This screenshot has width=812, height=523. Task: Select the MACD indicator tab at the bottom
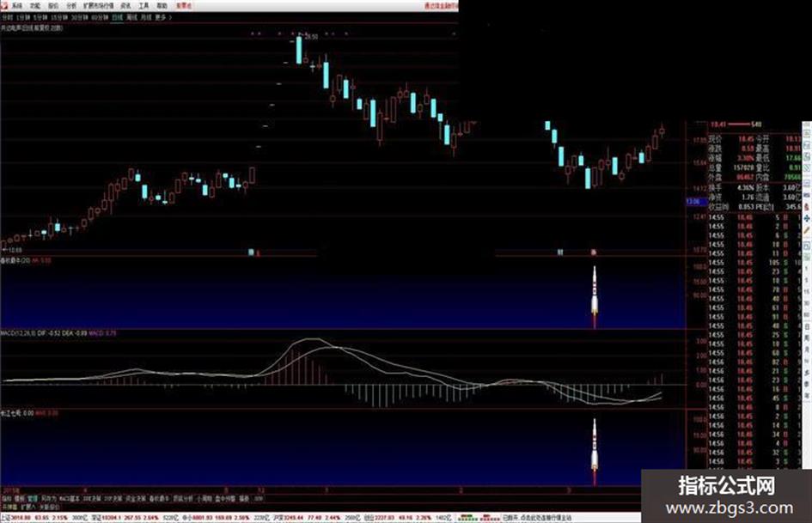[x=70, y=498]
